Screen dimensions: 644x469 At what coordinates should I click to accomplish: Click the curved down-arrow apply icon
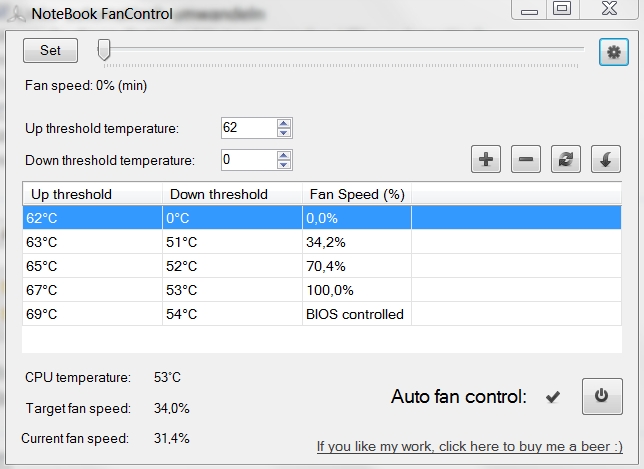point(606,159)
